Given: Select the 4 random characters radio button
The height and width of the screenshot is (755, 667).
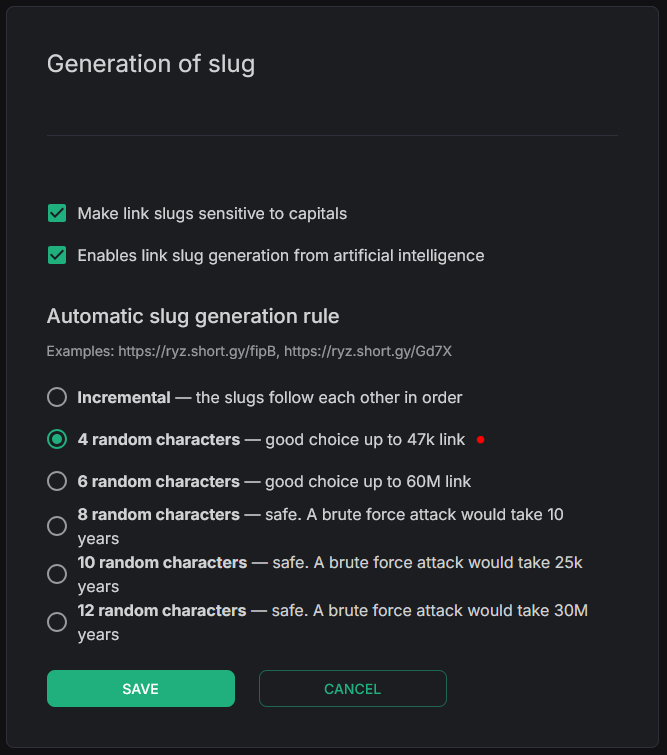Looking at the screenshot, I should click(57, 439).
